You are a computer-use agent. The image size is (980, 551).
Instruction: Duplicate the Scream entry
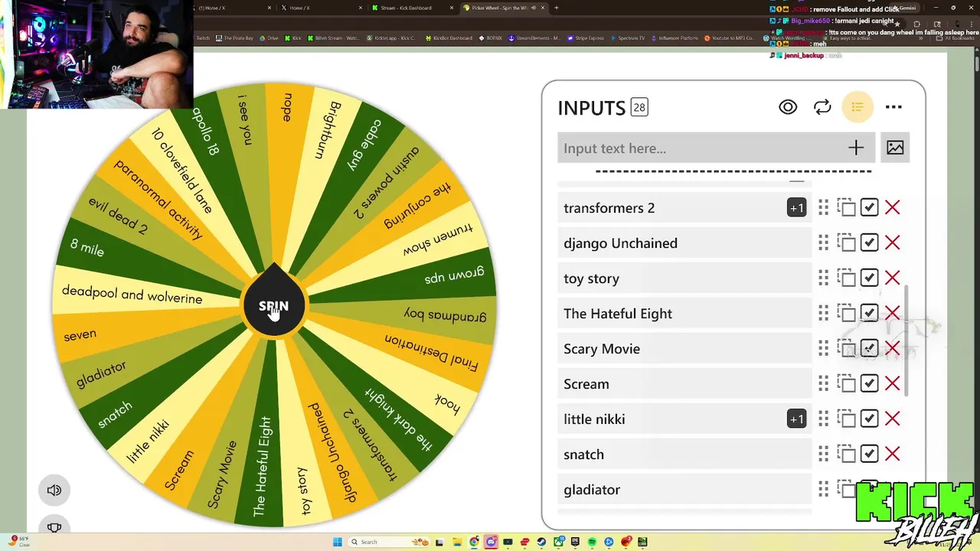[x=846, y=383]
